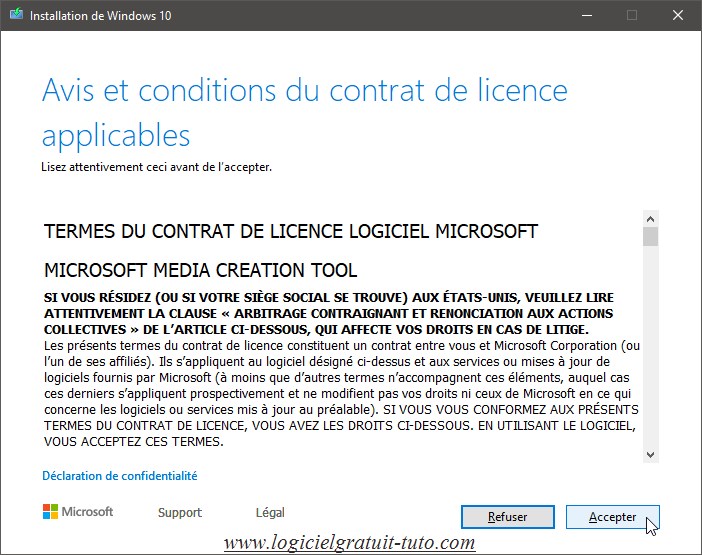Click the Windows 10 setup icon in title bar
Viewport: 702px width, 555px height.
pos(17,14)
